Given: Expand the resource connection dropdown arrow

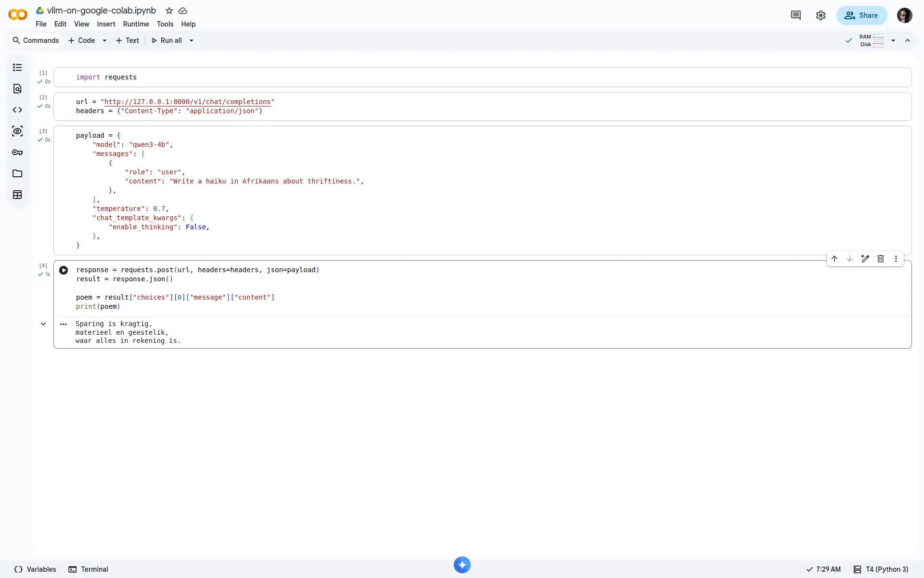Looking at the screenshot, I should 893,40.
